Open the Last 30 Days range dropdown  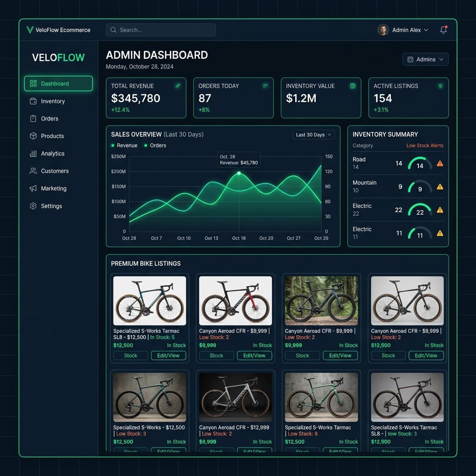click(314, 135)
